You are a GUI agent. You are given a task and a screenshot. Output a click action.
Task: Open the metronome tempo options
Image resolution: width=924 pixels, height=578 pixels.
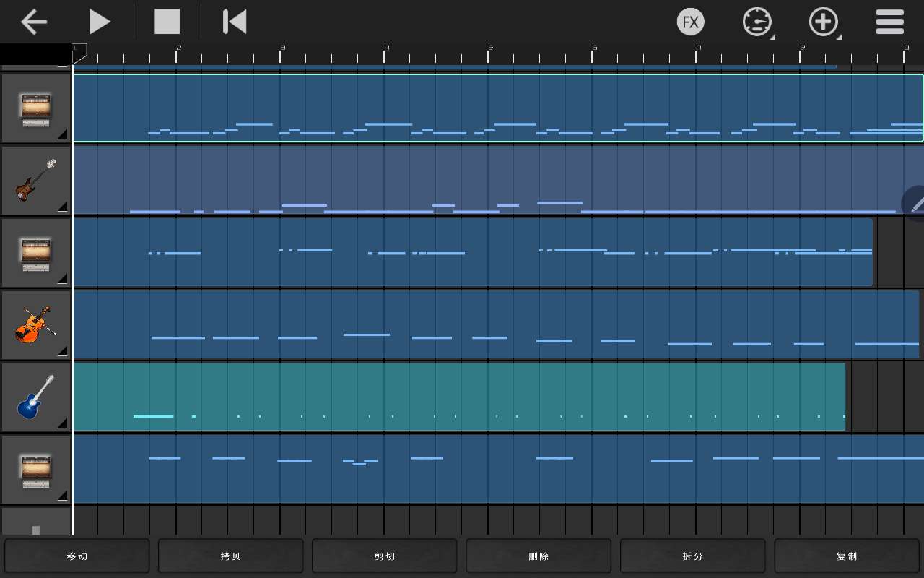(757, 22)
